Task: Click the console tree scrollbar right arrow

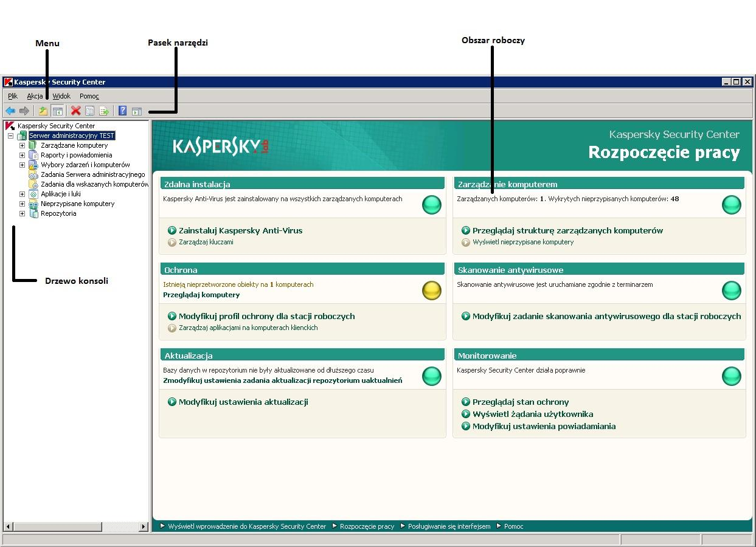Action: pos(144,526)
